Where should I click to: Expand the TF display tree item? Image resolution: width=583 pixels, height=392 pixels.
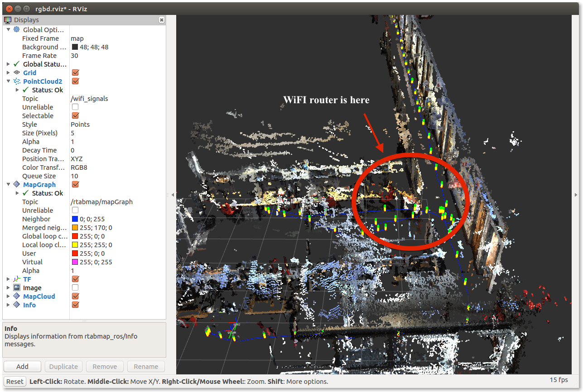(x=9, y=279)
